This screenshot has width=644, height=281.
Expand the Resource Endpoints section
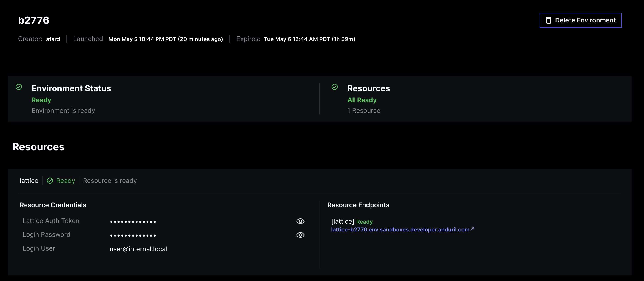point(358,205)
